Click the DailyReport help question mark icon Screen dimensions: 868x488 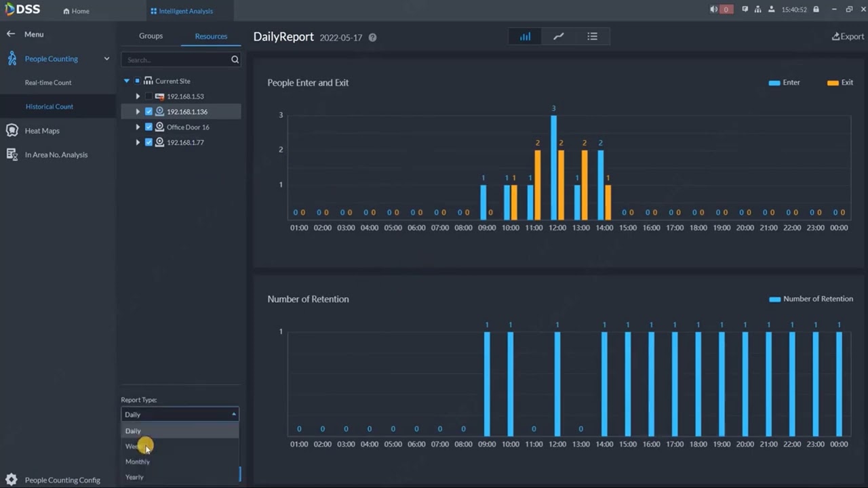(x=372, y=38)
